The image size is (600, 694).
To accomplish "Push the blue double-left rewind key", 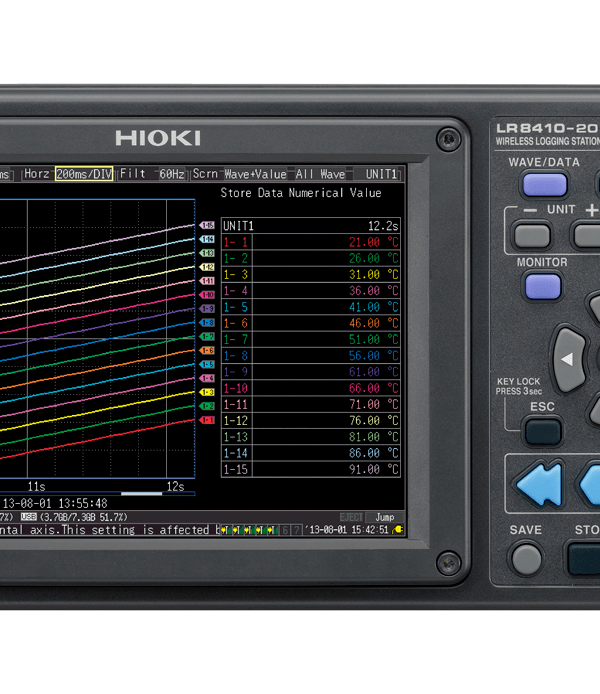I will 540,484.
